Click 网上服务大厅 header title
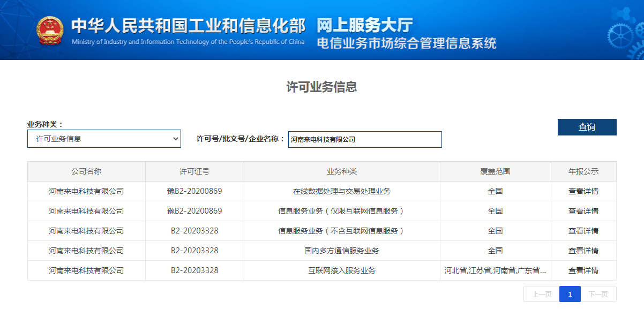This screenshot has width=644, height=317. point(365,25)
